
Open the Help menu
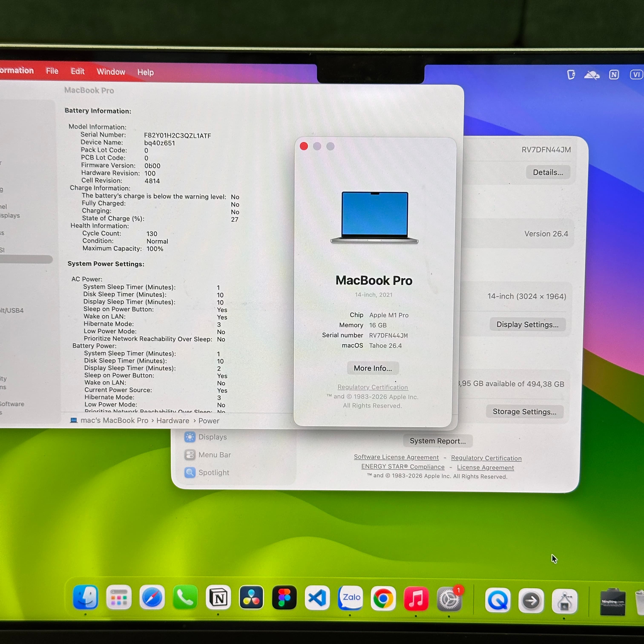(146, 72)
